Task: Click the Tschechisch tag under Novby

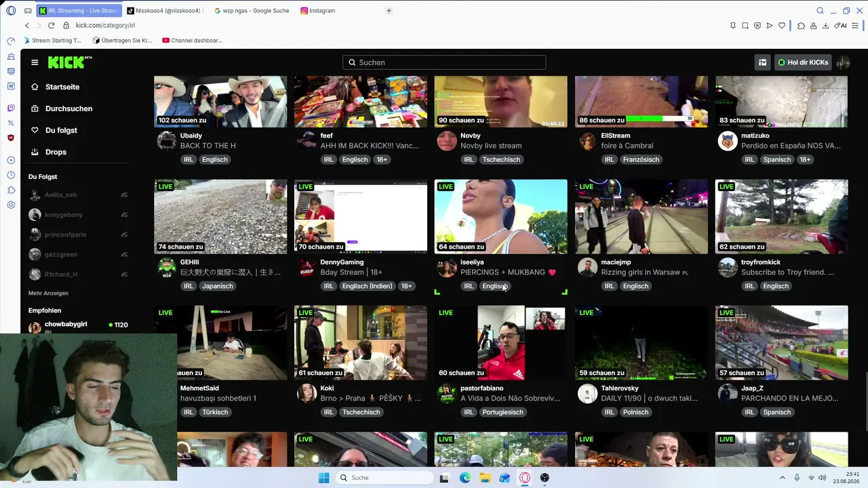Action: coord(501,160)
